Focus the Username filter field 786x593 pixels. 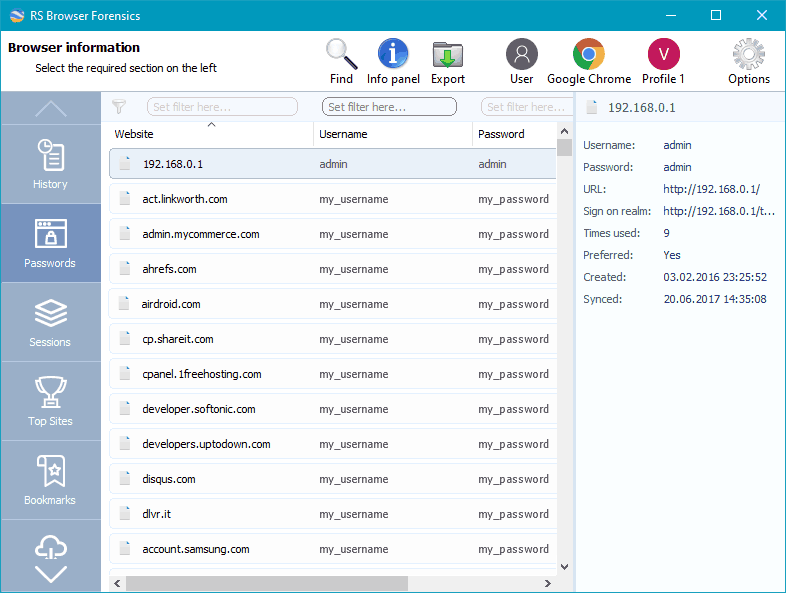tap(389, 107)
